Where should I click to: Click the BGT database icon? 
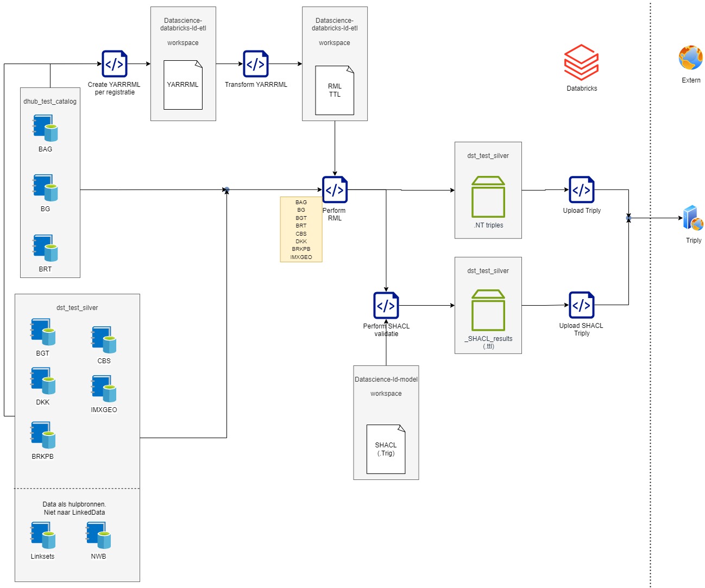click(x=43, y=332)
